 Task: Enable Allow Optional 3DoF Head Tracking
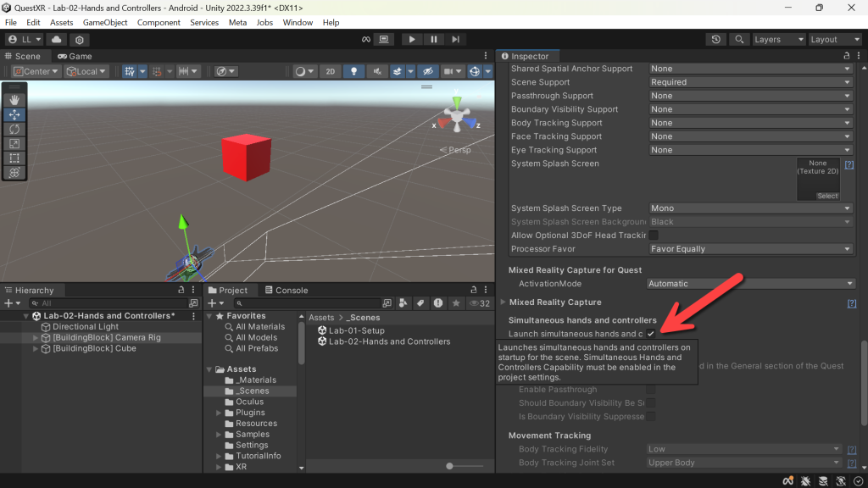[x=654, y=236]
